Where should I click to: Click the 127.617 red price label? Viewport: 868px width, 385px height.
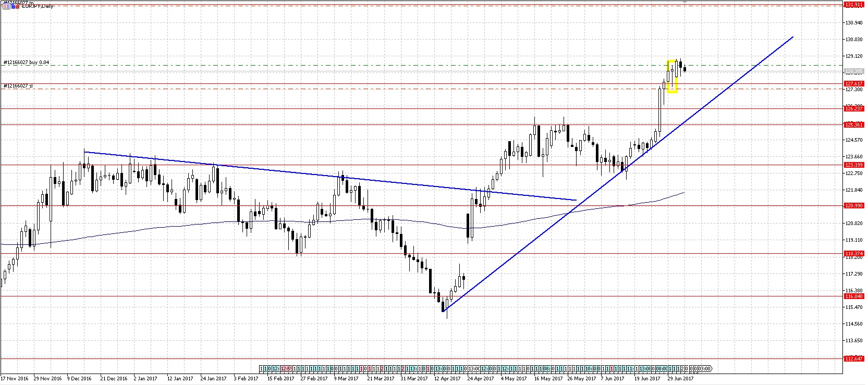pyautogui.click(x=854, y=83)
